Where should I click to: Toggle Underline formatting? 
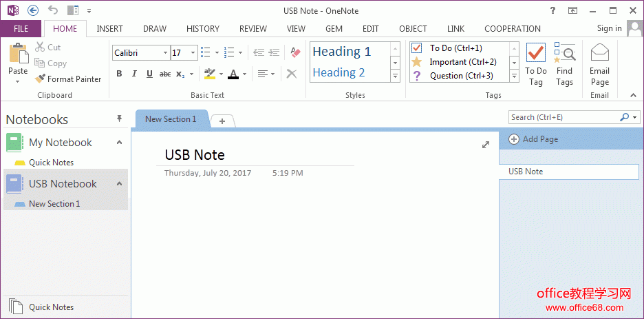(149, 74)
